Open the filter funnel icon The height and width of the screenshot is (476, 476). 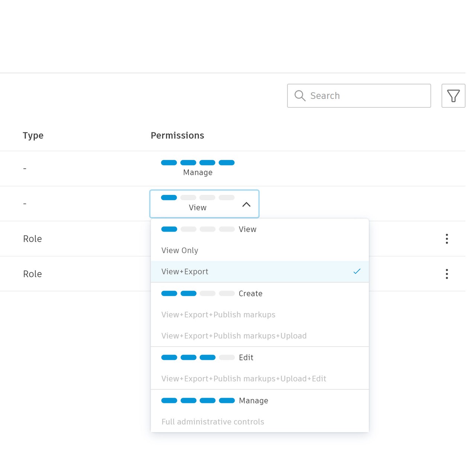453,96
